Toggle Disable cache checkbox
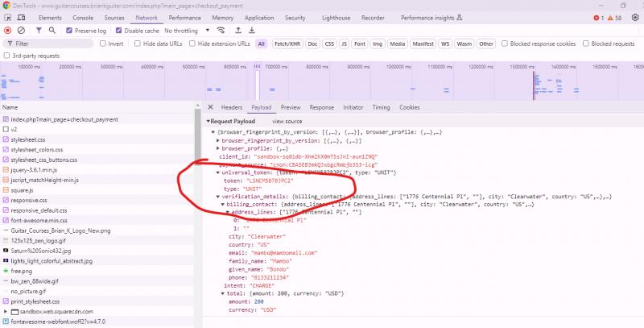644x328 pixels. [x=118, y=31]
